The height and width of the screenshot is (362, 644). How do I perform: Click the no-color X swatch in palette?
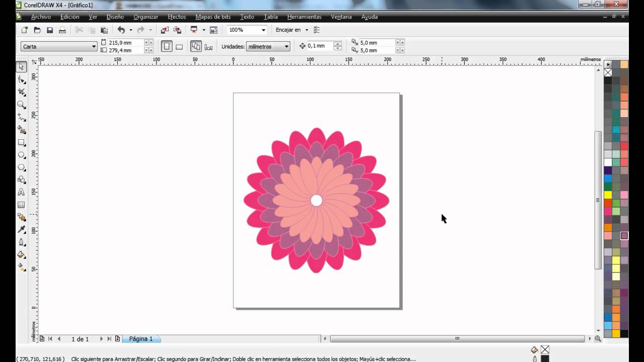[608, 72]
